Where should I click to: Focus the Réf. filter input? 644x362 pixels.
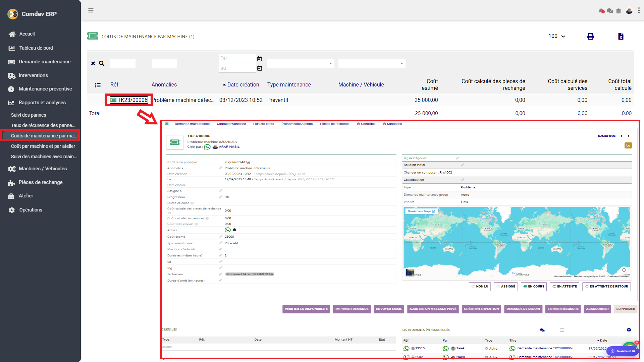(x=123, y=63)
